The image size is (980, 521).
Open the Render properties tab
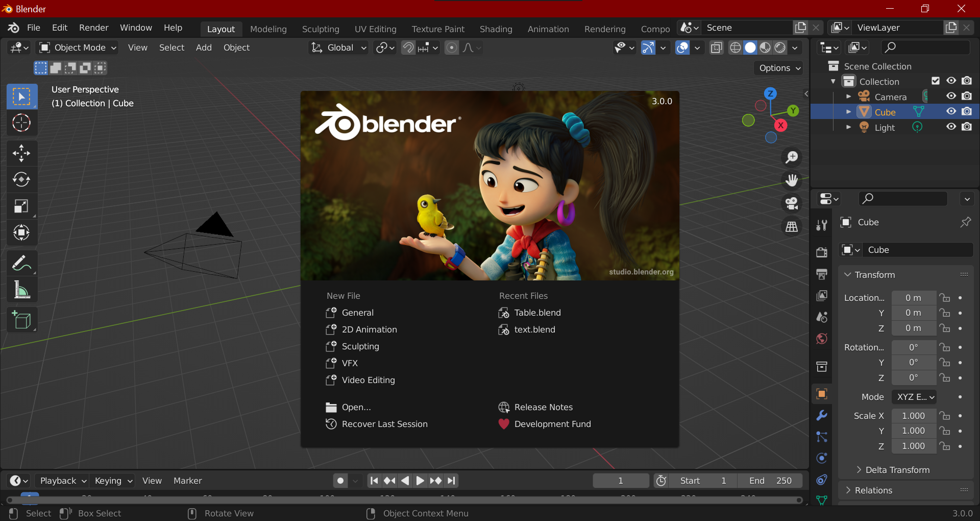[x=822, y=252]
